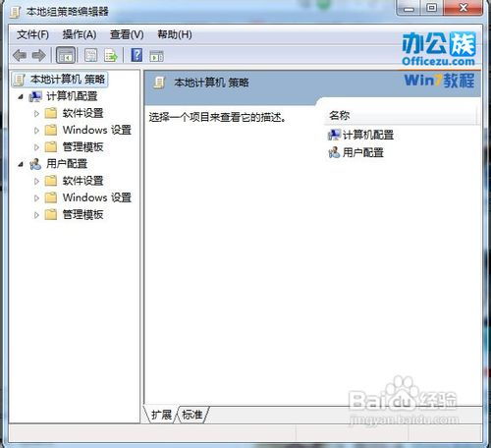Toggle the show/hide console tree icon
This screenshot has width=491, height=448.
click(66, 55)
